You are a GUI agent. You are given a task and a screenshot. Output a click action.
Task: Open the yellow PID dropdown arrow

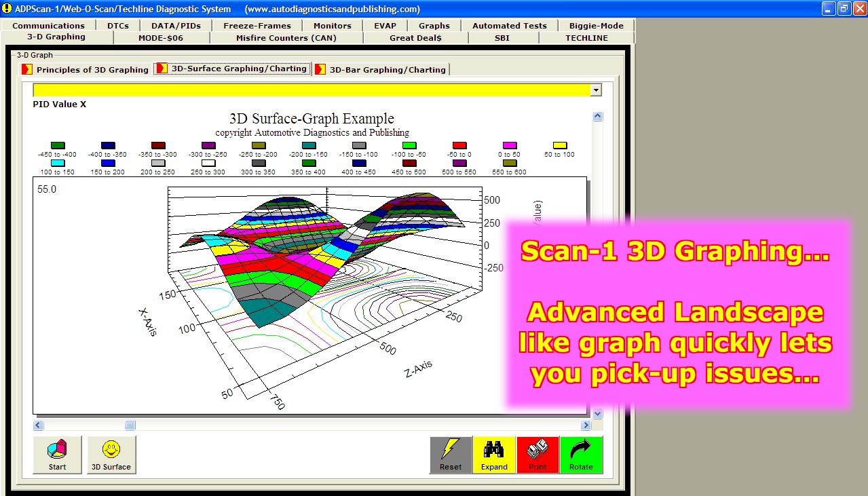[x=596, y=90]
